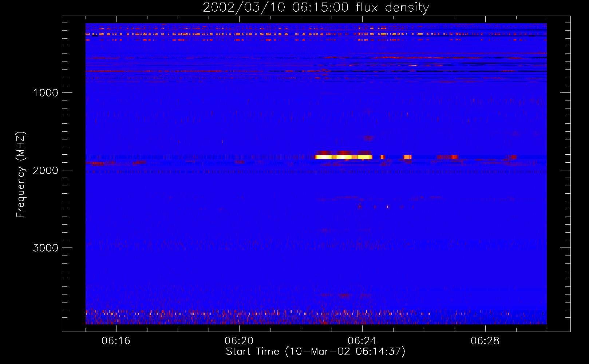Click the 'Frequency (MHZ)' y-axis label
The width and height of the screenshot is (589, 364).
[x=21, y=175]
